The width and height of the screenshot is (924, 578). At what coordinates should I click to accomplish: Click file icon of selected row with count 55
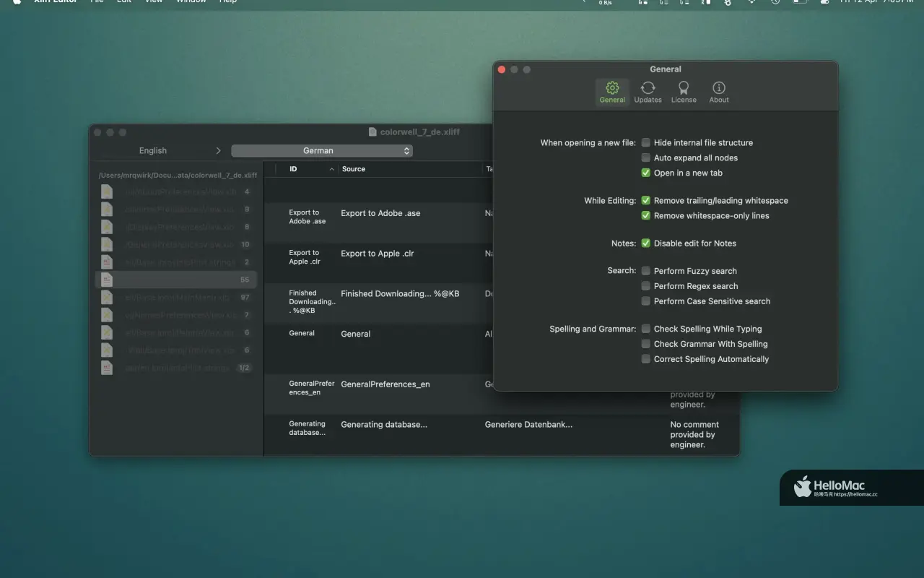click(x=107, y=280)
